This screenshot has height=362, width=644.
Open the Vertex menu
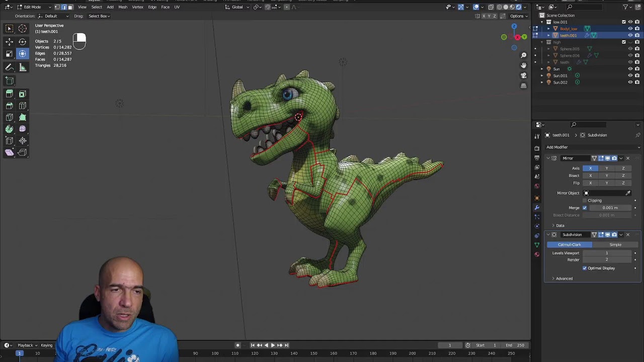[137, 7]
